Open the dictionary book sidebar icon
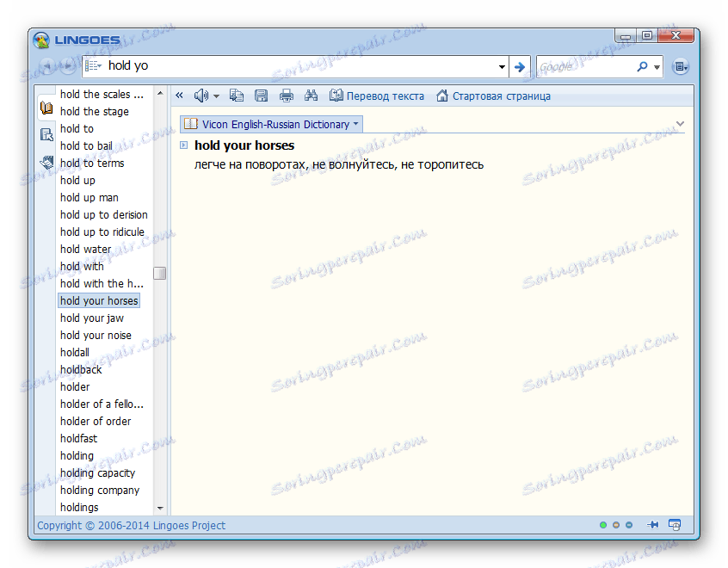Screen dimensions: 728x568 tap(46, 108)
